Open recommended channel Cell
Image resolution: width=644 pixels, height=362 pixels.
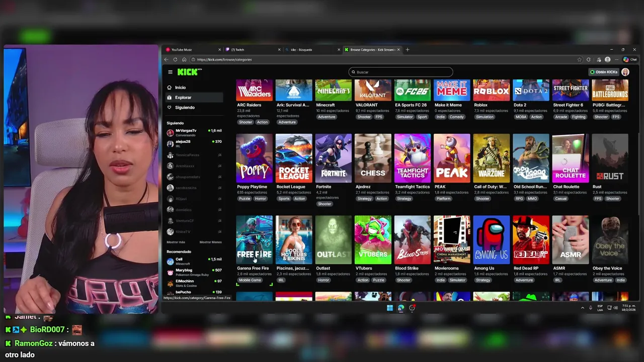(x=194, y=261)
